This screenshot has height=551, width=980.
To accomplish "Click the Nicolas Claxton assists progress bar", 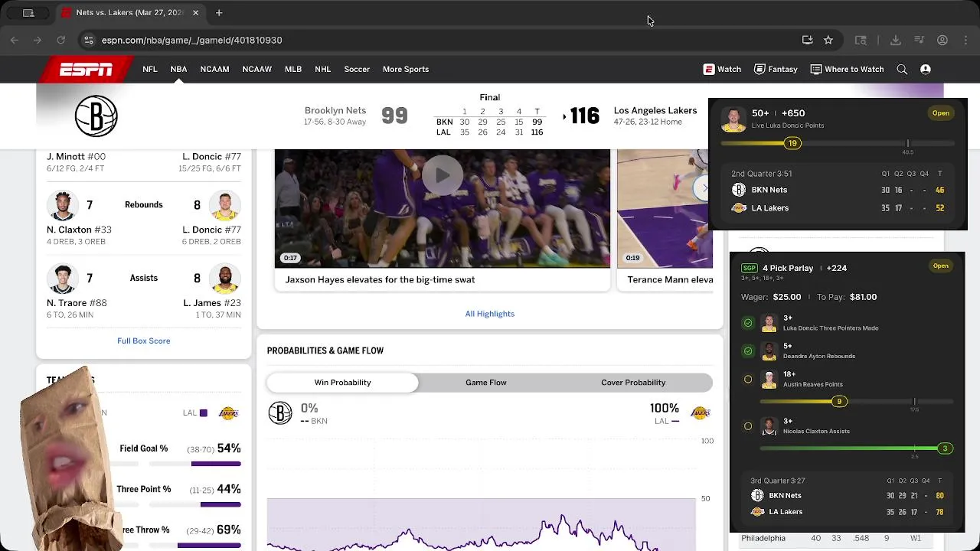I will (x=857, y=448).
